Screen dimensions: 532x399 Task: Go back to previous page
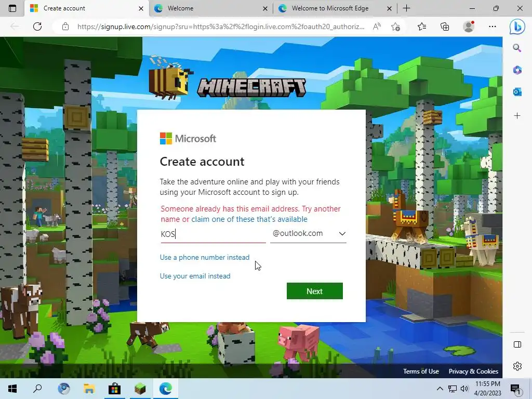pos(15,26)
